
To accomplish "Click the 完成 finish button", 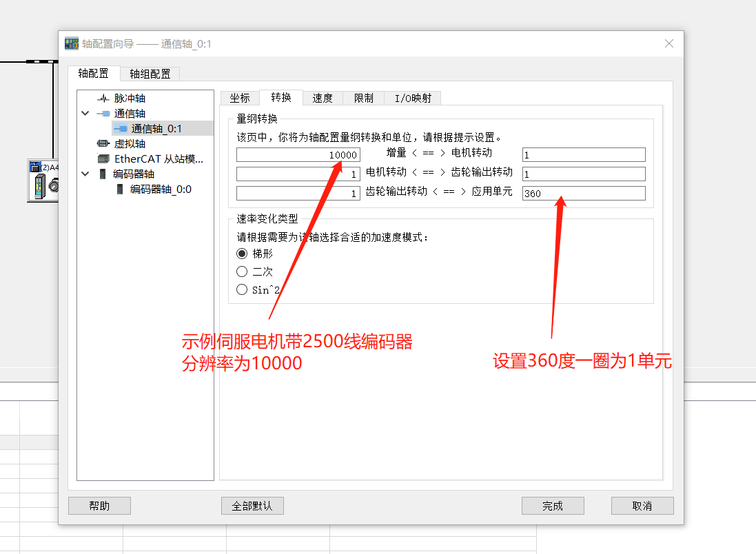I will pos(553,506).
